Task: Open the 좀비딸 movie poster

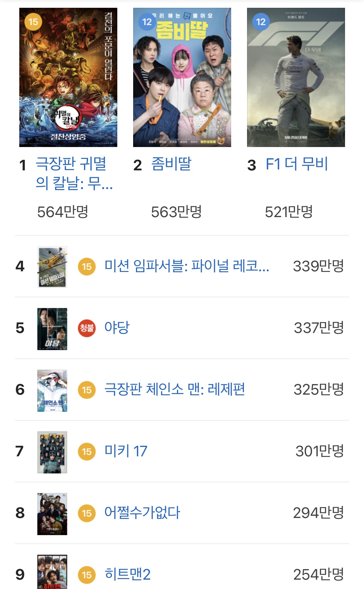Action: pyautogui.click(x=182, y=77)
